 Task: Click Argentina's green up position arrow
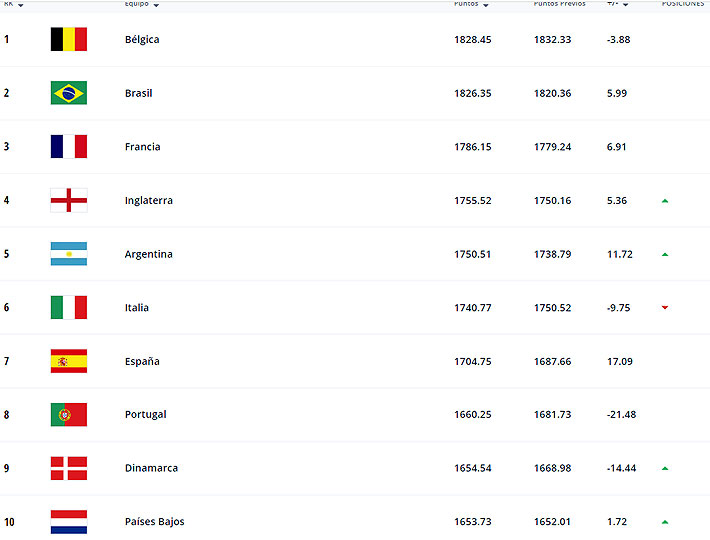665,254
